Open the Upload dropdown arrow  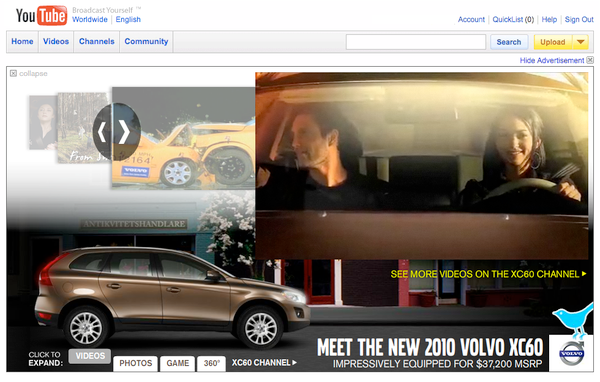point(581,42)
